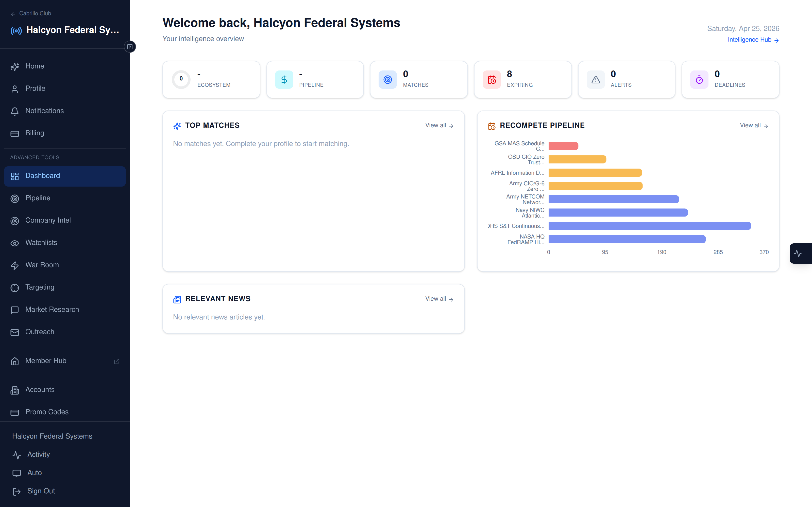Image resolution: width=812 pixels, height=507 pixels.
Task: Open the Watchlists panel
Action: 41,242
